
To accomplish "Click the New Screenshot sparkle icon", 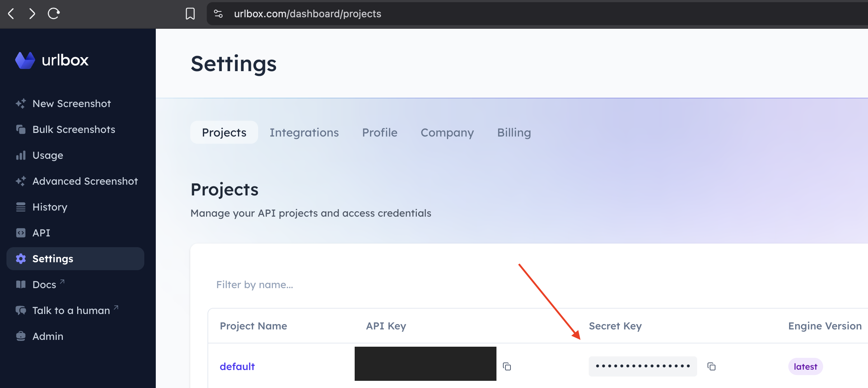I will (21, 103).
